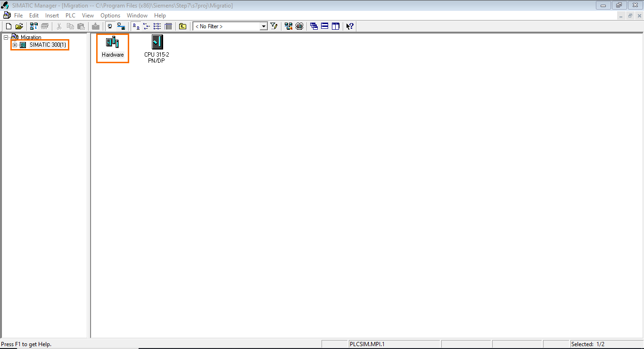Click the Up One Level folder icon
Image resolution: width=644 pixels, height=349 pixels.
tap(182, 26)
